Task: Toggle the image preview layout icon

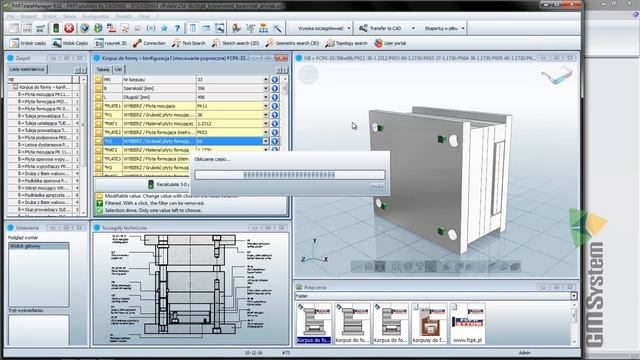Action: (219, 28)
